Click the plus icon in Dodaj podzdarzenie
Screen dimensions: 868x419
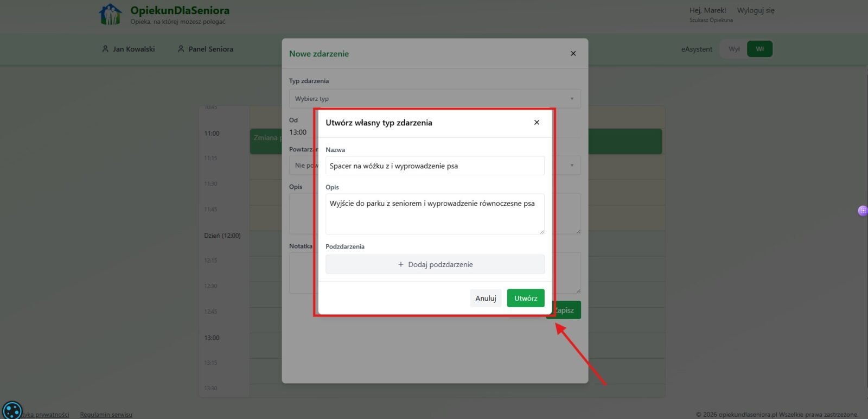pos(401,265)
